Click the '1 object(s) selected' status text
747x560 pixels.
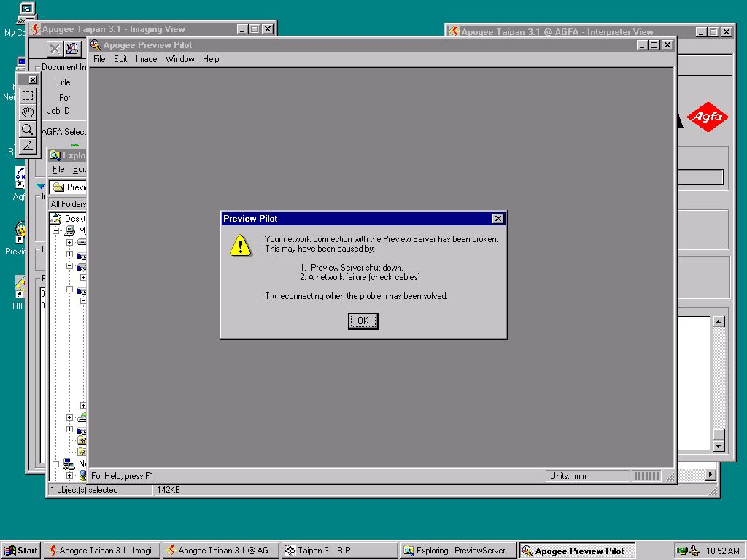click(x=85, y=489)
